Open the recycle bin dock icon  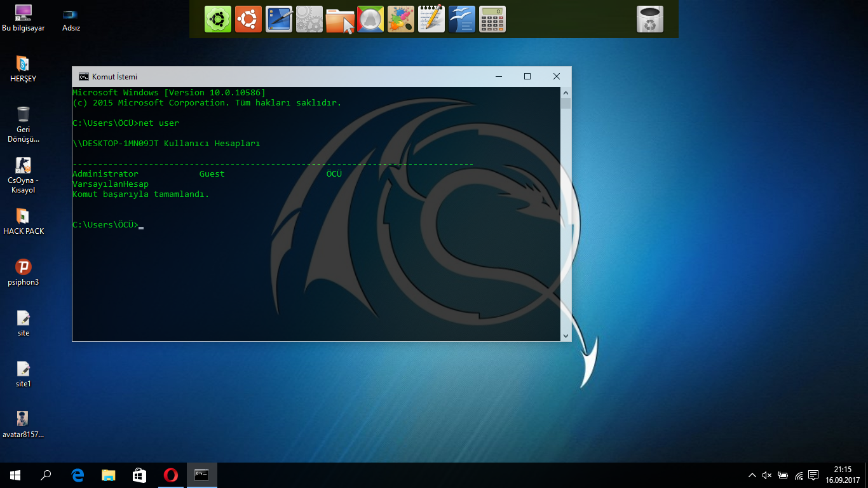pos(650,19)
